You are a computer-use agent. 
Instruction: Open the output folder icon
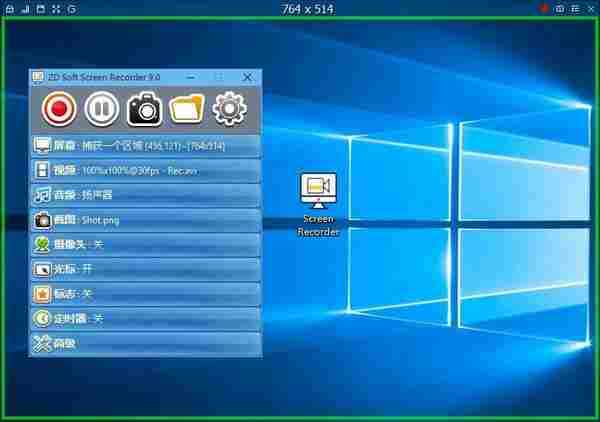(187, 107)
